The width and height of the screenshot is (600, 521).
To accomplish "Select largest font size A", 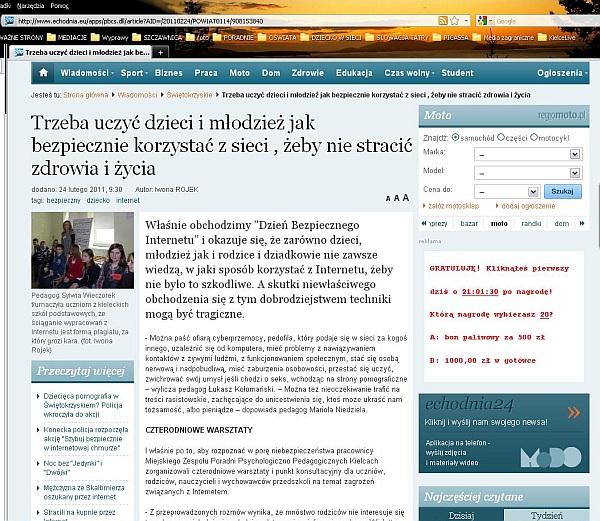I will pyautogui.click(x=406, y=197).
